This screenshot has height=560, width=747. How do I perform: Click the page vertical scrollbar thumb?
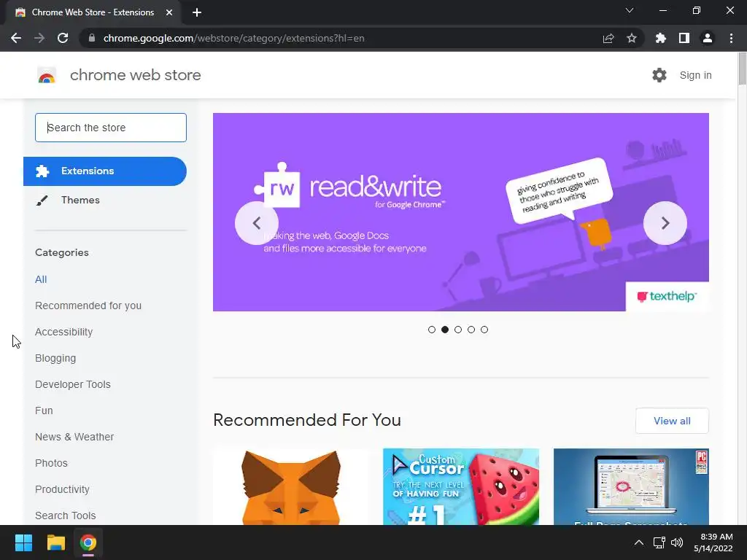point(742,69)
